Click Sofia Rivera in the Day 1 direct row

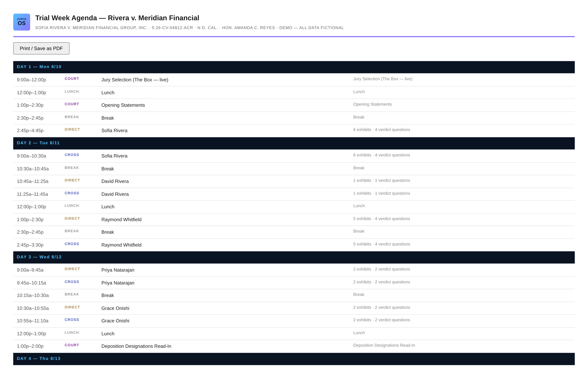[x=114, y=130]
